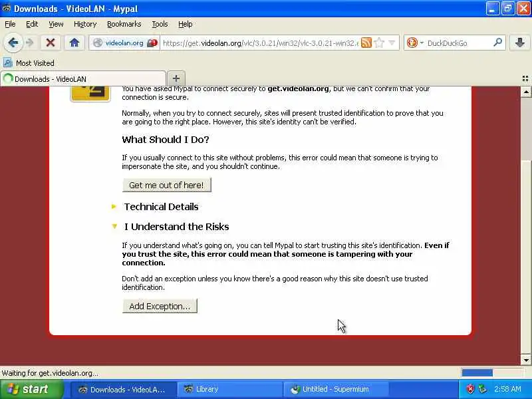Open the address bar history dropdown arrow
Image resolution: width=532 pixels, height=399 pixels.
click(392, 43)
